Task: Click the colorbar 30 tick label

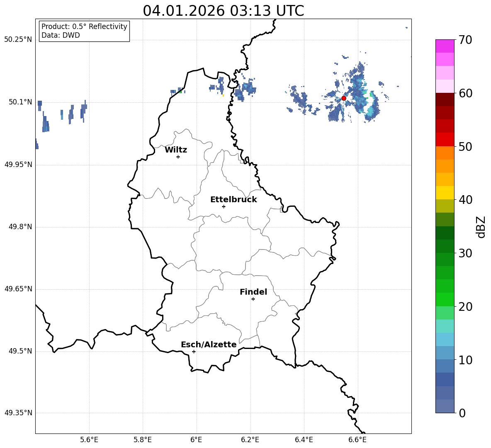Action: 465,253
